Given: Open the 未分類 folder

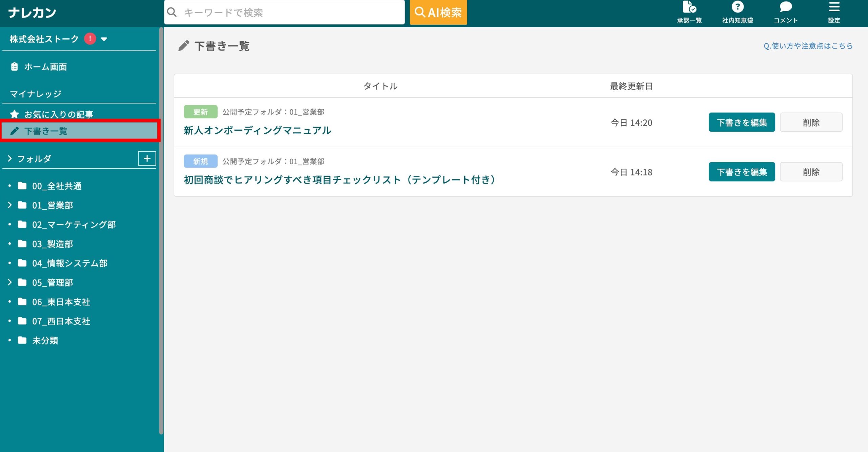Looking at the screenshot, I should tap(45, 341).
